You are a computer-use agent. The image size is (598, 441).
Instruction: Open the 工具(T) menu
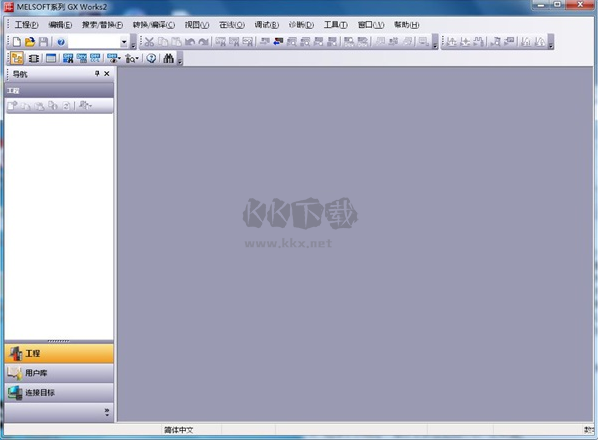point(336,25)
